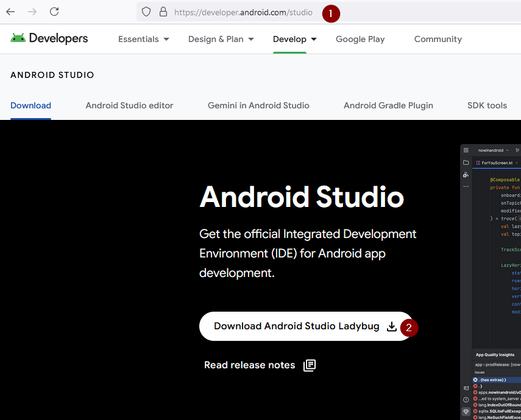Switch to Gemini in Android Studio tab
This screenshot has width=521, height=420.
click(258, 105)
